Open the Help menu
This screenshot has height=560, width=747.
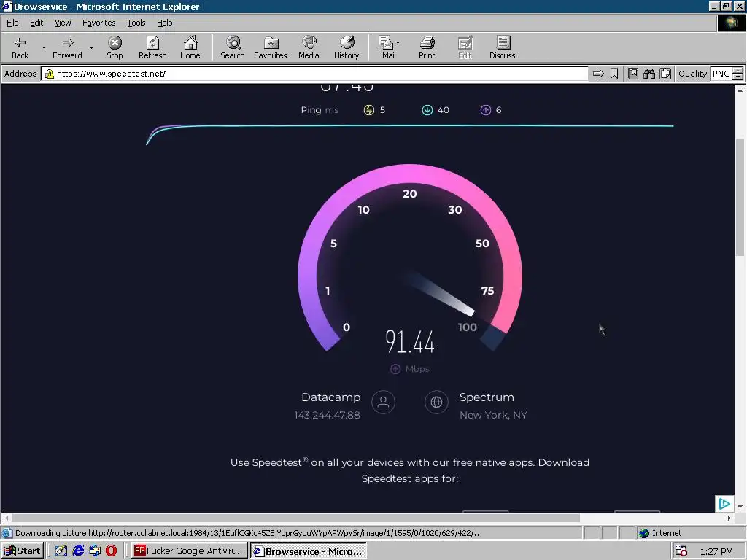click(x=164, y=23)
